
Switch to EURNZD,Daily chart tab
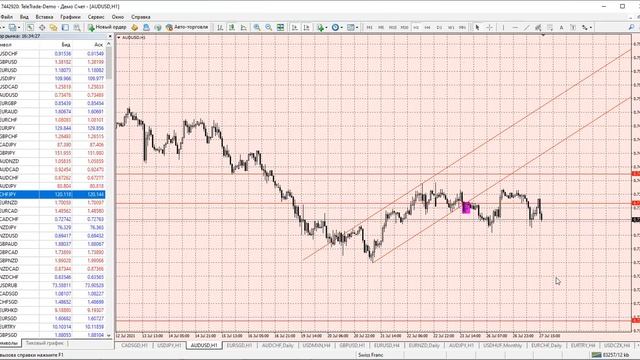tap(424, 345)
